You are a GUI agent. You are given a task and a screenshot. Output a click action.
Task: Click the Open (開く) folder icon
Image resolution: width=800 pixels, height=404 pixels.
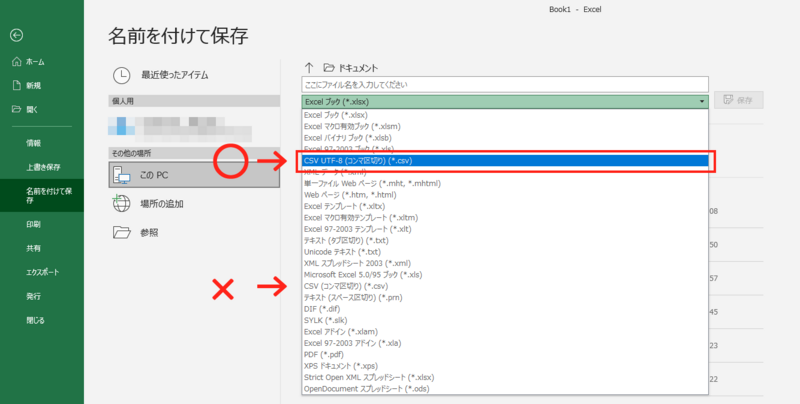point(15,109)
